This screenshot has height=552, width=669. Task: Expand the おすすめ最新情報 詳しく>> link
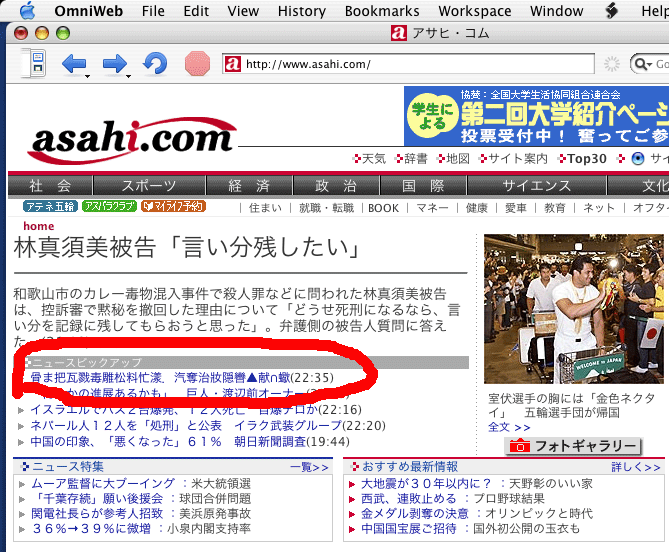point(636,467)
